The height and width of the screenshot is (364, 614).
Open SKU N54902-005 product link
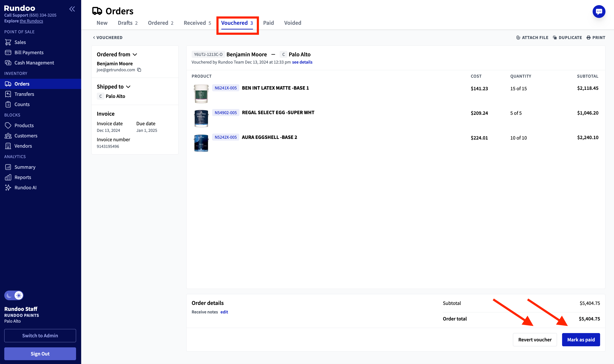tap(226, 113)
